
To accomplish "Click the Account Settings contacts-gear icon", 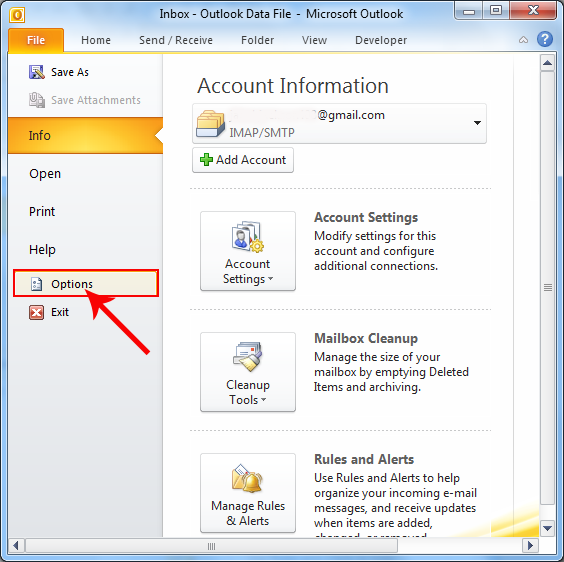I will (x=247, y=236).
